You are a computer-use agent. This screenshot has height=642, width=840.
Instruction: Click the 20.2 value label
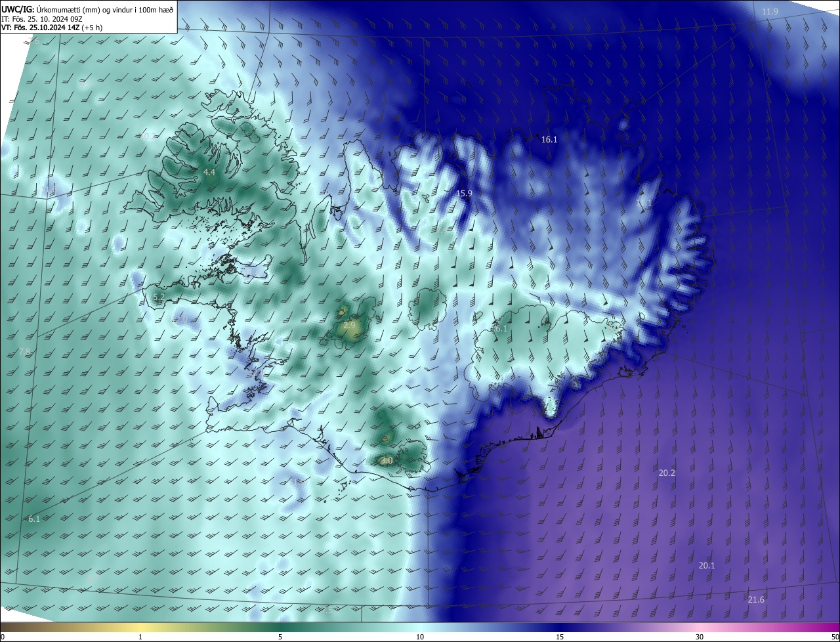click(667, 473)
